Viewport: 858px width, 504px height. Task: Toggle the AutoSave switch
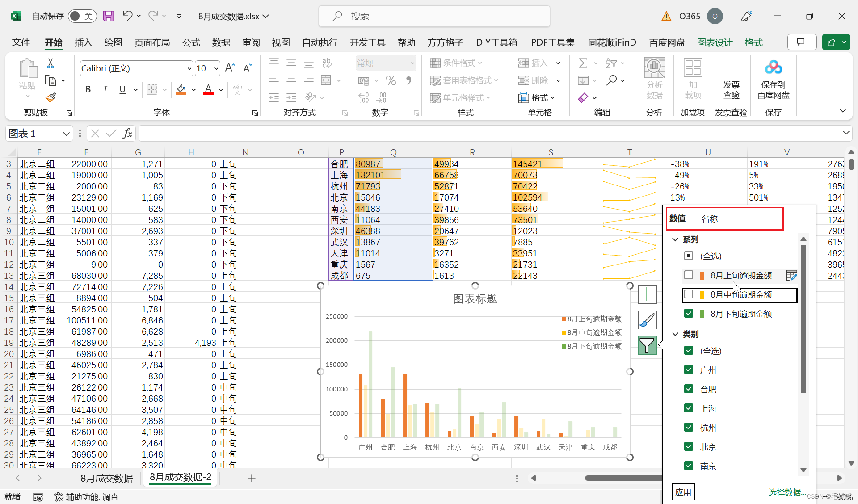point(82,16)
